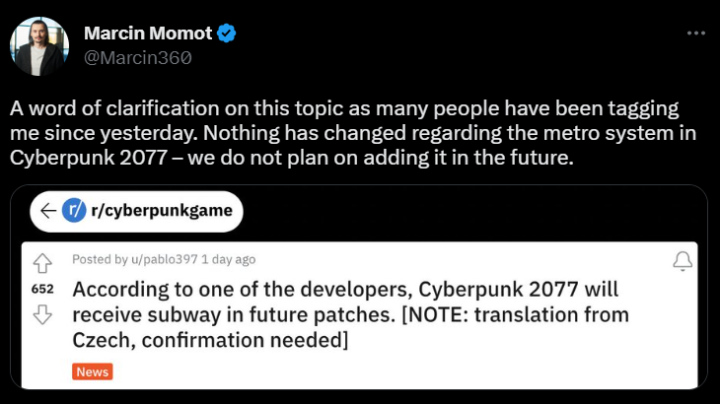Open the three-dot more options menu
This screenshot has width=720, height=404.
point(696,33)
